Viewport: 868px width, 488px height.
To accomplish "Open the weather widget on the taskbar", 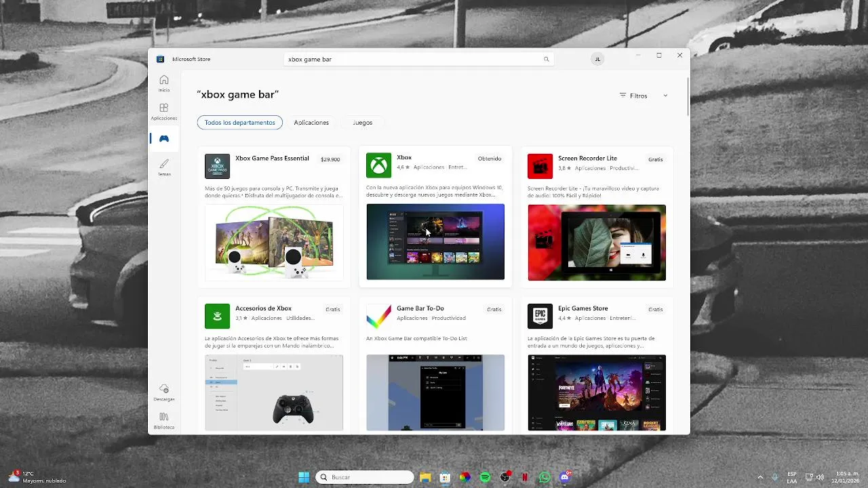I will [37, 477].
